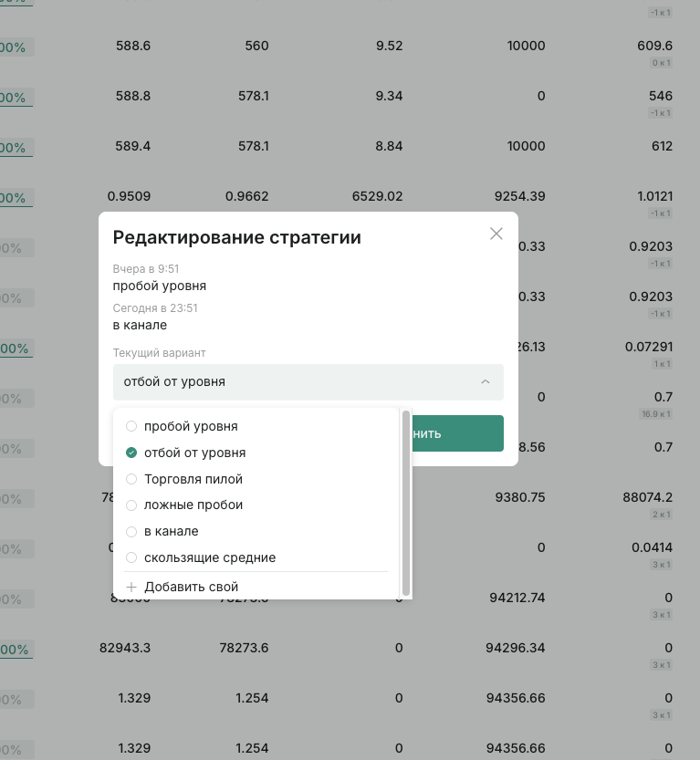Viewport: 700px width, 760px height.
Task: Choose the "Торговля пилой" strategy option
Action: tap(131, 479)
